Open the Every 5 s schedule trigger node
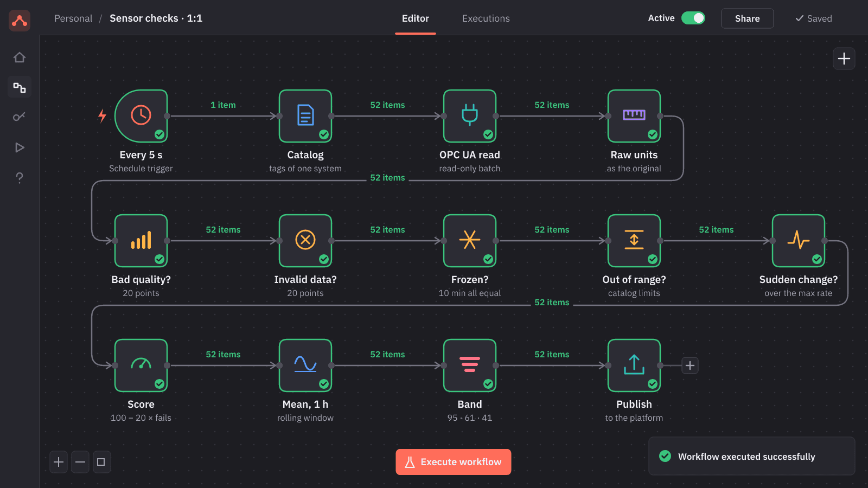The height and width of the screenshot is (488, 868). 141,116
